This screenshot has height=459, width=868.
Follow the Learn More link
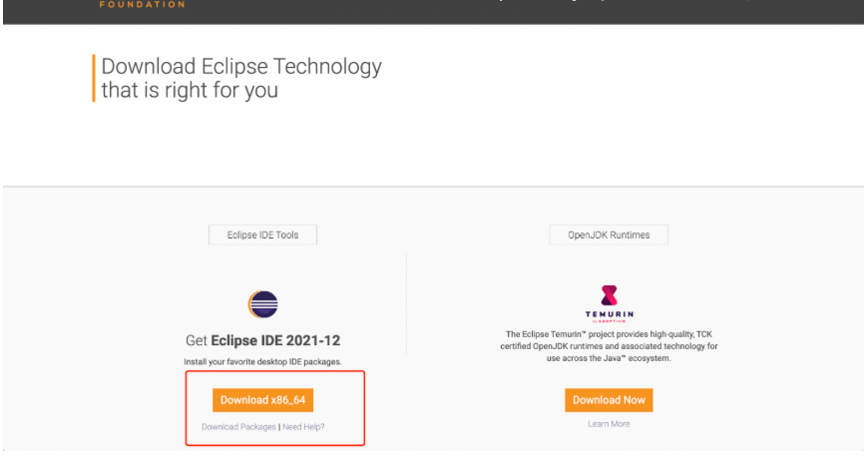(x=609, y=424)
